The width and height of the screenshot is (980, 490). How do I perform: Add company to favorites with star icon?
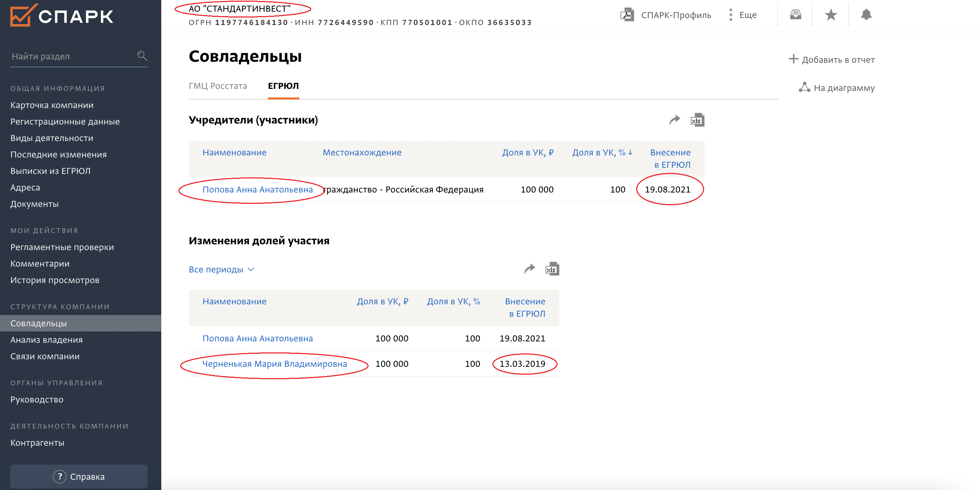click(831, 15)
